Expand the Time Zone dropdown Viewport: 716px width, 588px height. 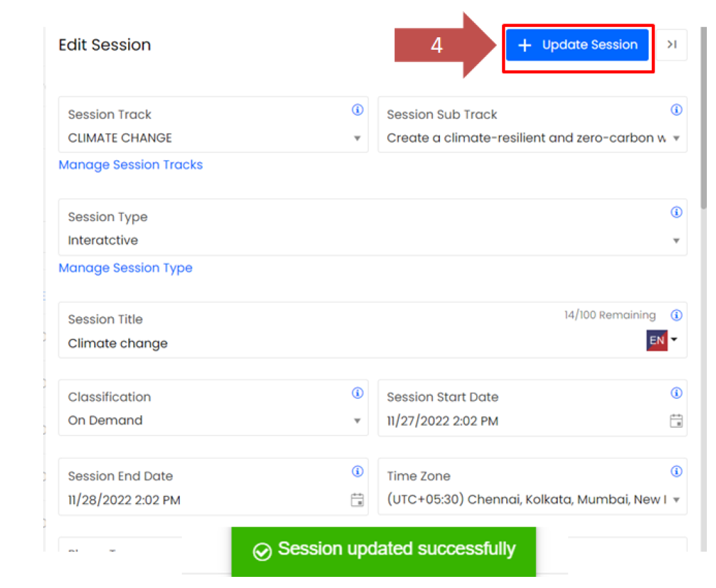[x=676, y=500]
